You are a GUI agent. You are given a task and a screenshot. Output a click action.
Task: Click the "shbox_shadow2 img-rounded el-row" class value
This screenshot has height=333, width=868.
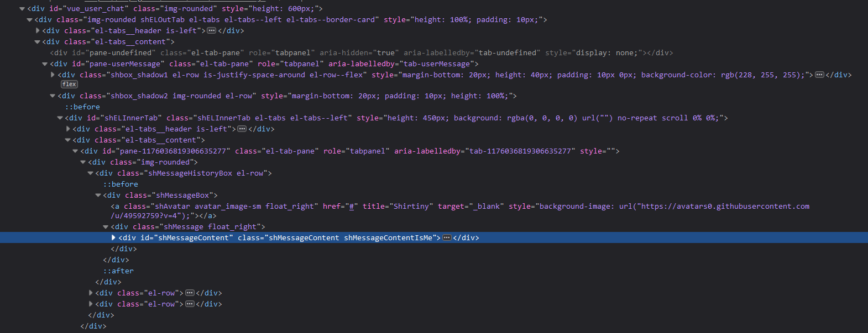(181, 96)
